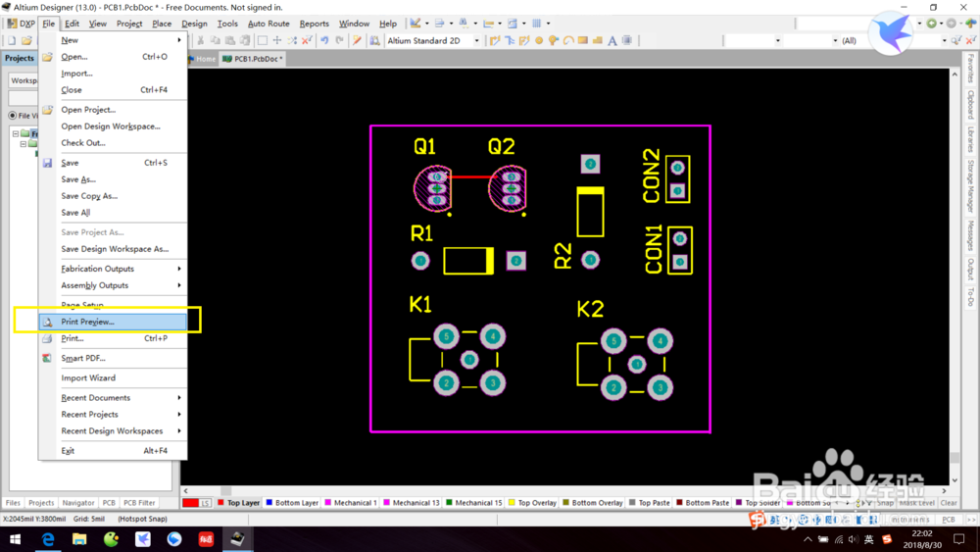Click the Top Paste gray color swatch
Viewport: 980px width, 552px height.
[632, 503]
